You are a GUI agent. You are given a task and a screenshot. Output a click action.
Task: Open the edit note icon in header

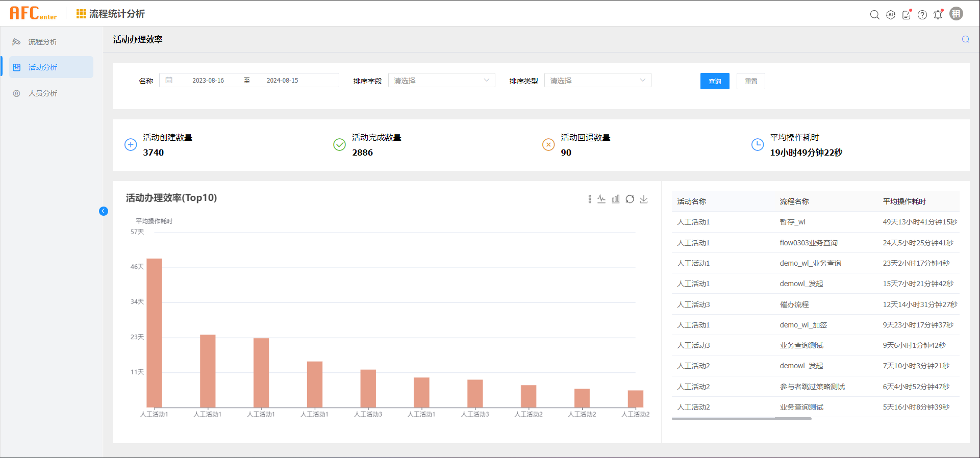pos(907,15)
